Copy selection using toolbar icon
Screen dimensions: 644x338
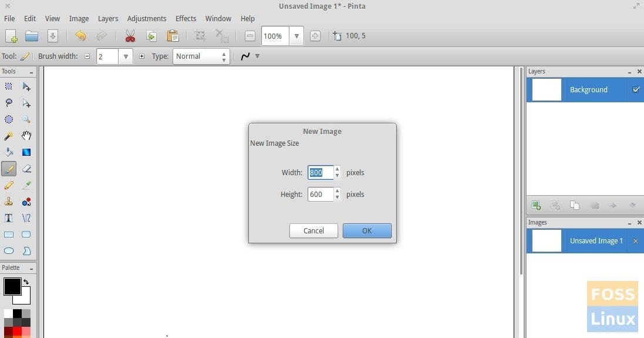click(151, 36)
